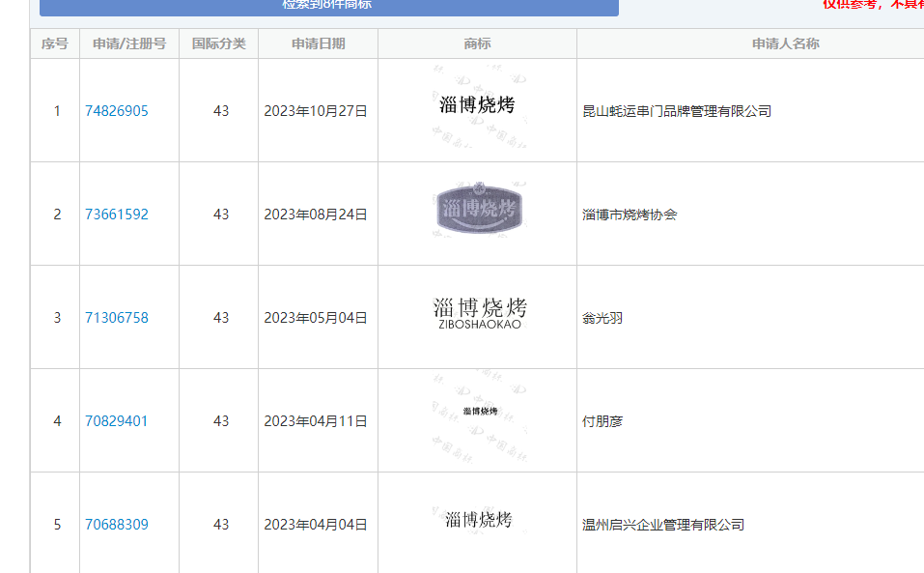Click the 申请/注册号 column header
The width and height of the screenshot is (924, 573).
129,43
